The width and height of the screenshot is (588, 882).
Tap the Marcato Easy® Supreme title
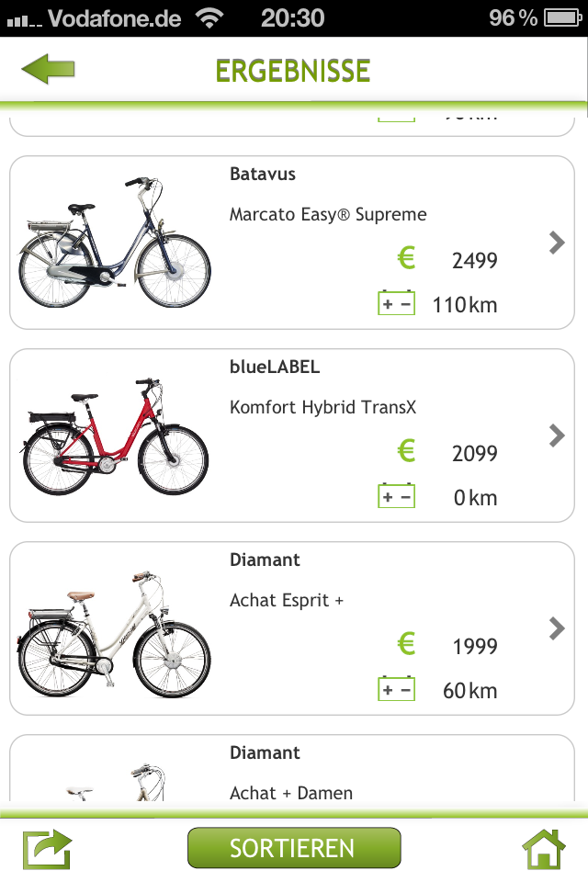(328, 215)
